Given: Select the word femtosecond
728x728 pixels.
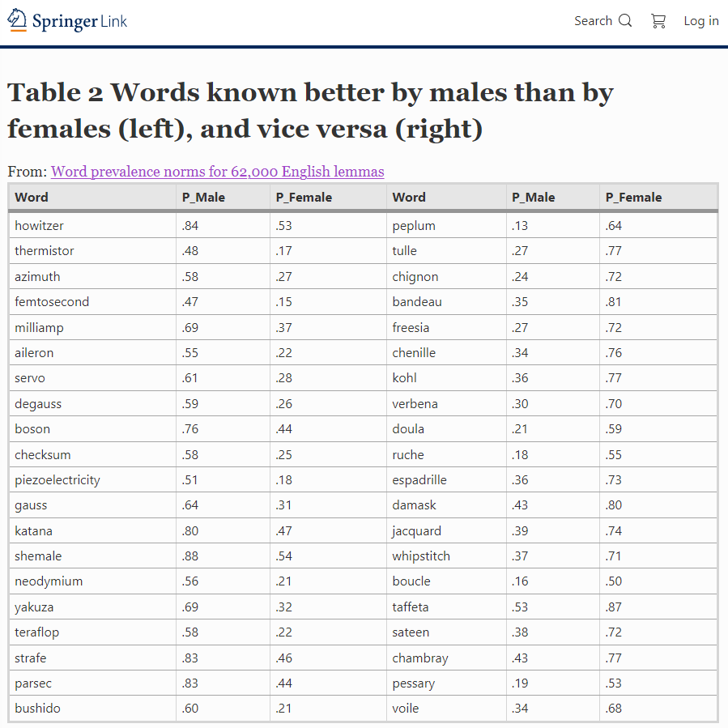Looking at the screenshot, I should coord(52,302).
